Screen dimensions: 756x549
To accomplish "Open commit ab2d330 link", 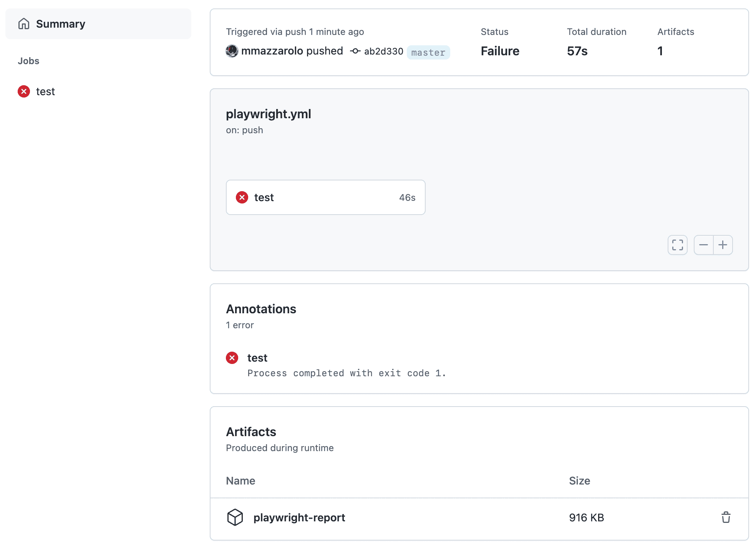I will click(383, 51).
